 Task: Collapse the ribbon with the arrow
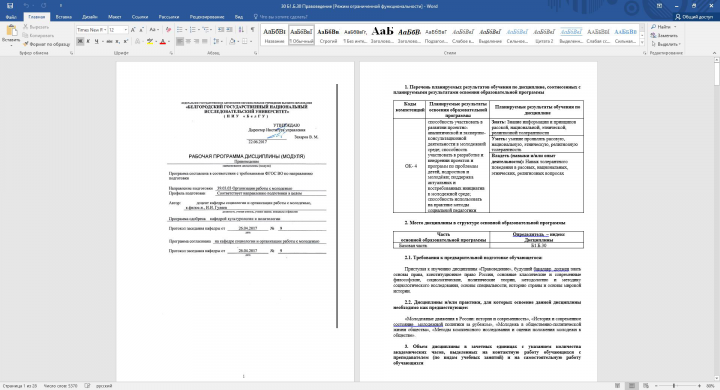(714, 53)
